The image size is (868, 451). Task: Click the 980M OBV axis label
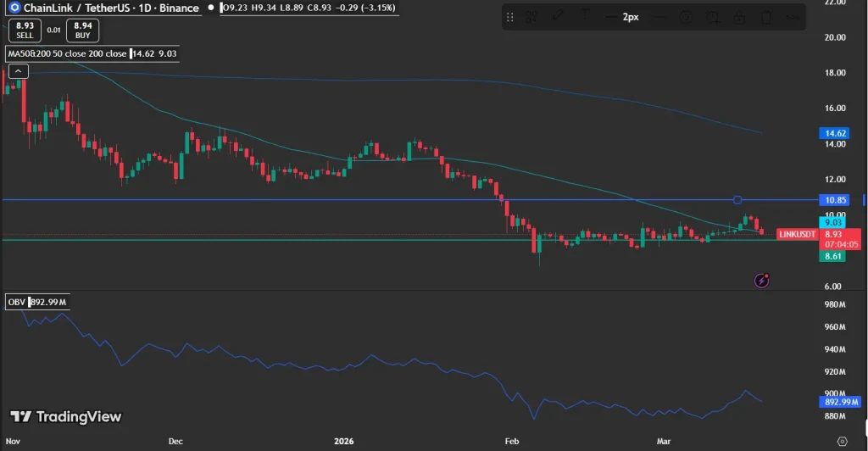tap(835, 304)
